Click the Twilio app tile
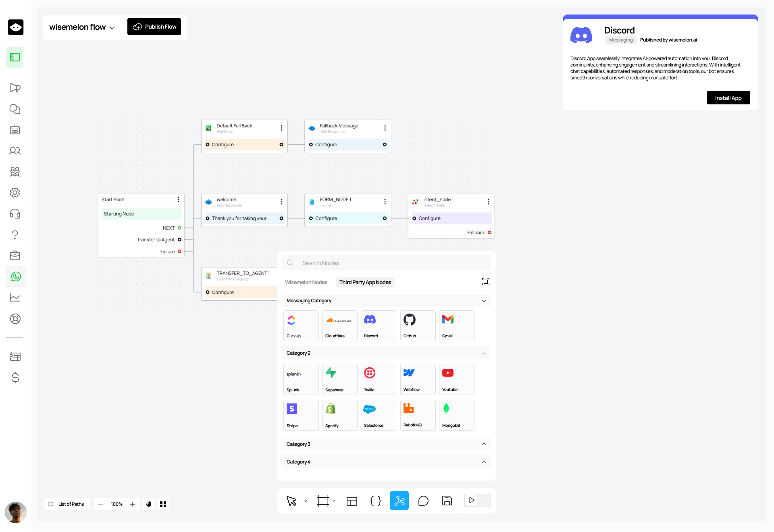774x532 pixels. tap(378, 379)
